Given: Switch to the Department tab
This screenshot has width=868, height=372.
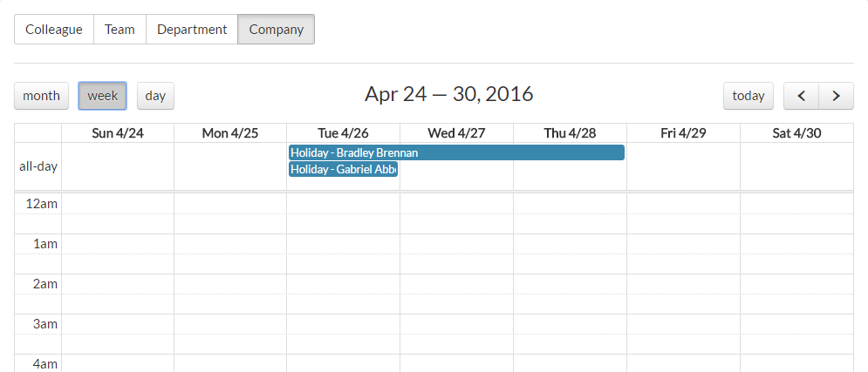Looking at the screenshot, I should 192,29.
